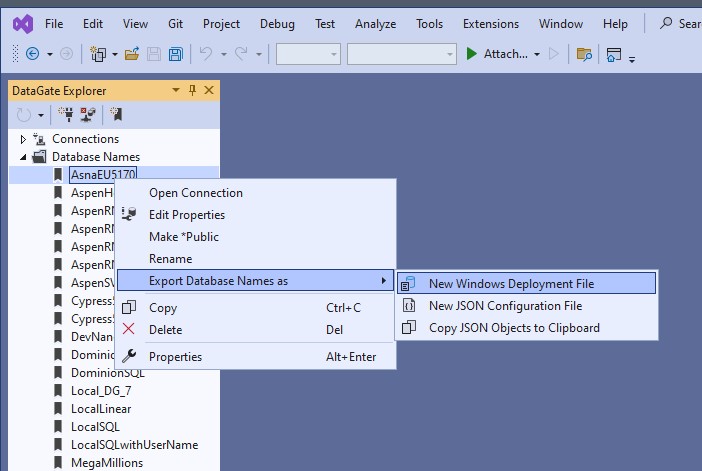
Task: Collapse the Database Names tree node
Action: [x=23, y=157]
